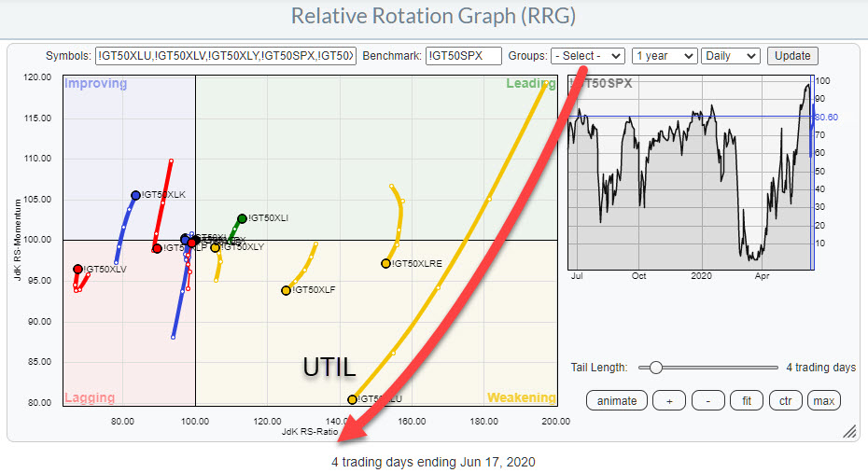Image resolution: width=868 pixels, height=473 pixels.
Task: Open the Groups select dropdown
Action: click(x=587, y=56)
